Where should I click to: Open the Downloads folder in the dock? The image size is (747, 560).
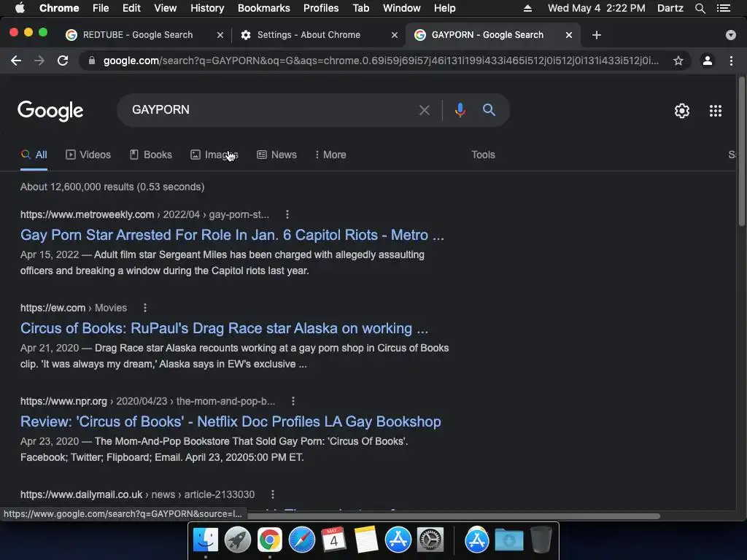coord(508,540)
